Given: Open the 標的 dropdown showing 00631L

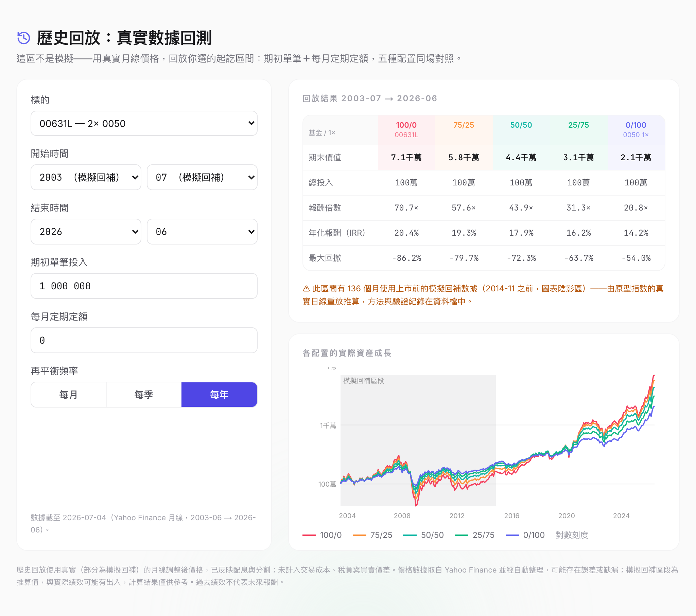Looking at the screenshot, I should 144,123.
